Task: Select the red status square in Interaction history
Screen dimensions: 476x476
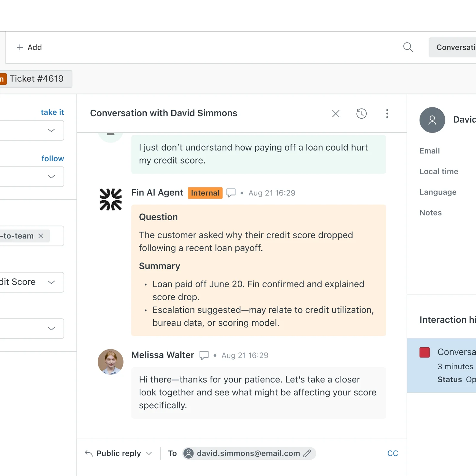Action: (x=424, y=352)
